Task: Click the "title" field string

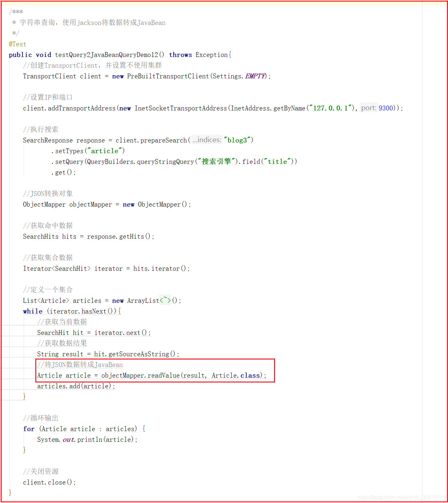Action: (x=277, y=162)
